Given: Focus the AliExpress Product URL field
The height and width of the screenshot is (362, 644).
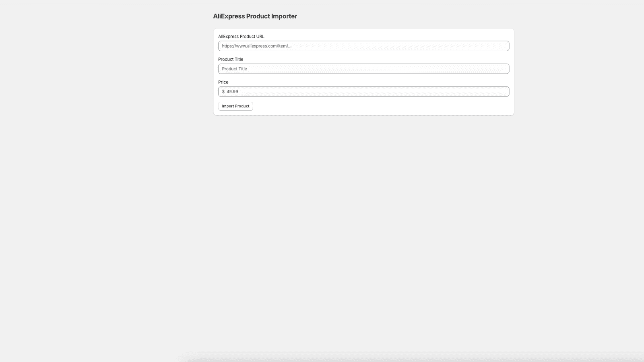Looking at the screenshot, I should 363,46.
